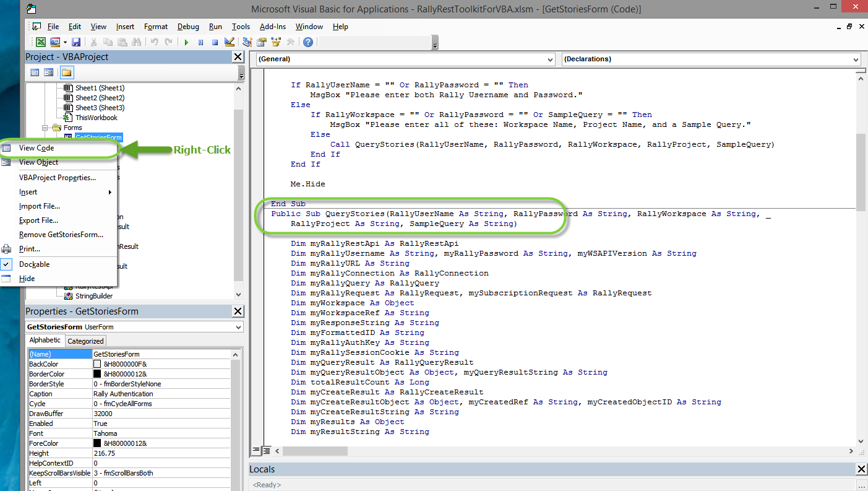Switch to the Categorized properties tab
This screenshot has width=868, height=491.
click(85, 341)
